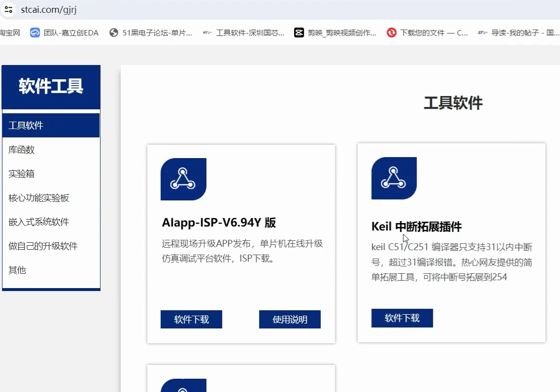Open 实验箱 in the sidebar menu

click(51, 173)
